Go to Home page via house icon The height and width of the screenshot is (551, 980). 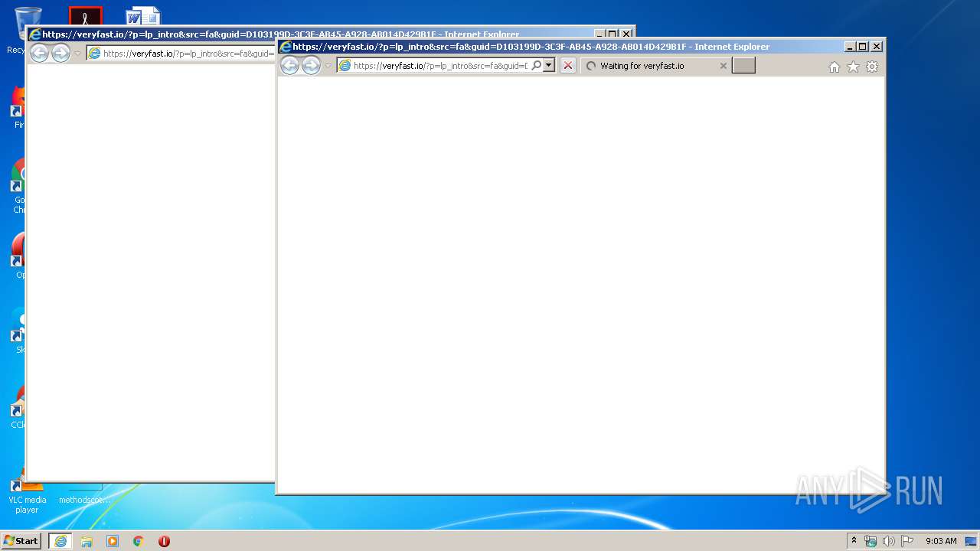[x=835, y=67]
